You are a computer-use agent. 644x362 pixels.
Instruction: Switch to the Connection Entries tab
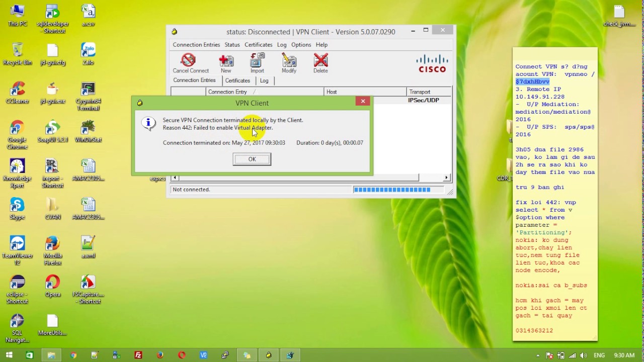pos(194,80)
